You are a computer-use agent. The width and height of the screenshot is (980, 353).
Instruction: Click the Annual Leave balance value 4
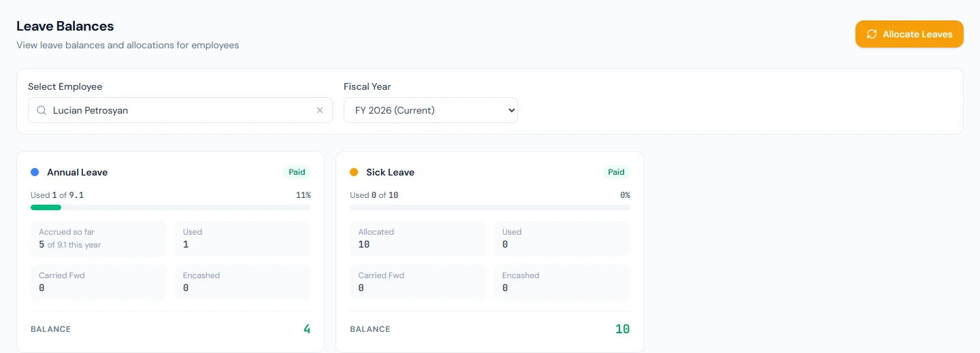307,329
